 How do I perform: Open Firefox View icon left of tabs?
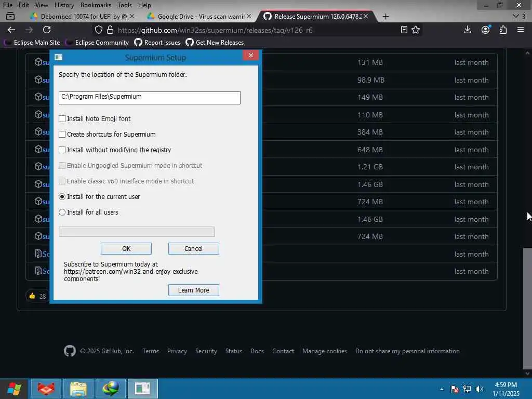[x=10, y=16]
